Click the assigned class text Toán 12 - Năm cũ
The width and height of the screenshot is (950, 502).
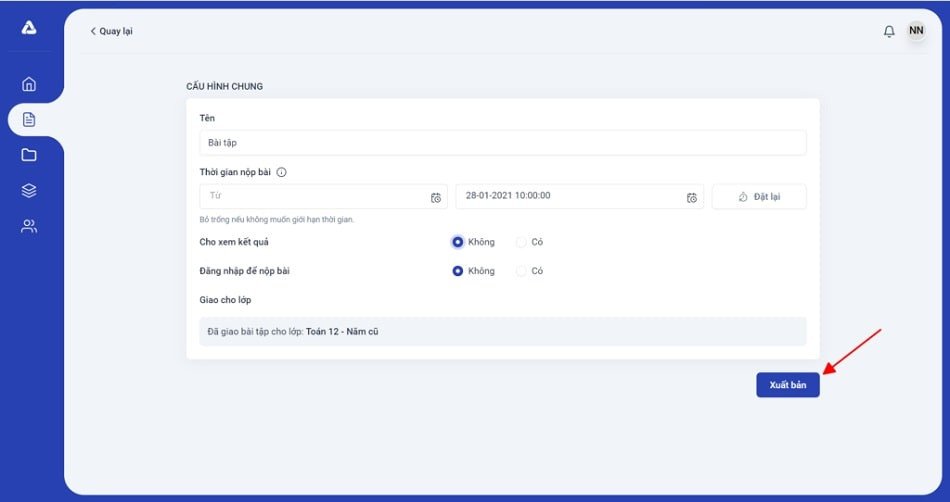342,332
